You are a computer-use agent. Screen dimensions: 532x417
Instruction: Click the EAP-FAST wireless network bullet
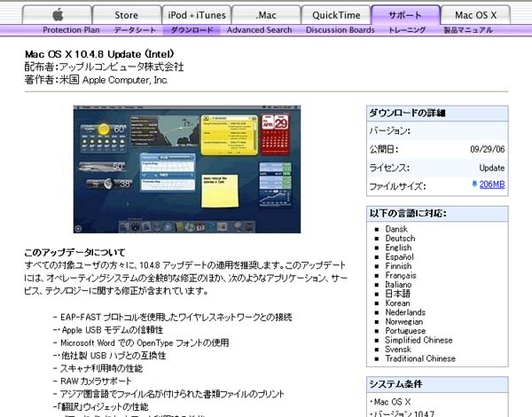click(173, 317)
